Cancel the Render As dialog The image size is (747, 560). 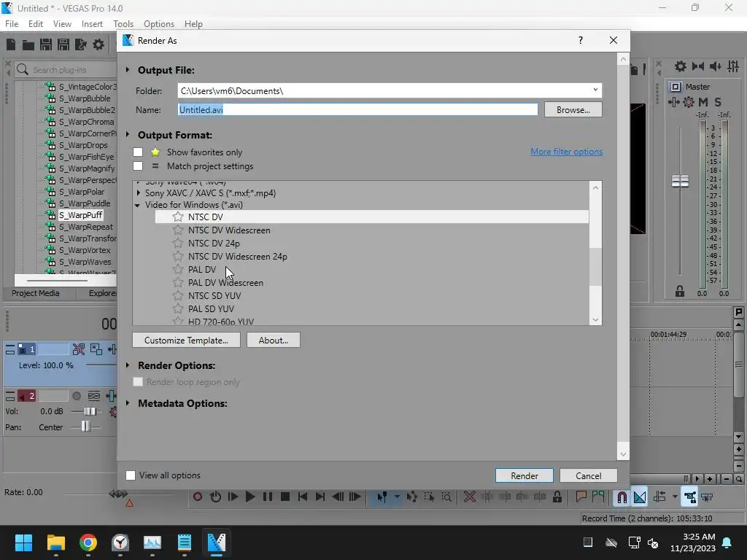(589, 475)
